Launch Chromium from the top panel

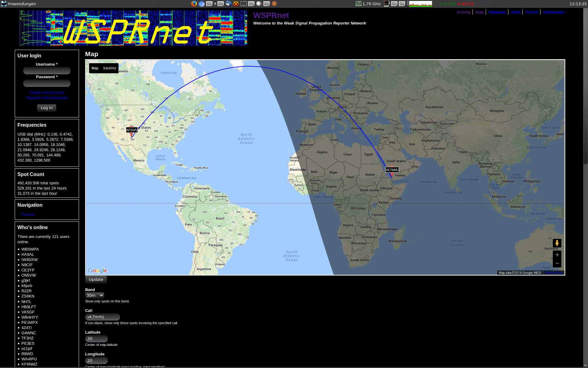coord(202,4)
